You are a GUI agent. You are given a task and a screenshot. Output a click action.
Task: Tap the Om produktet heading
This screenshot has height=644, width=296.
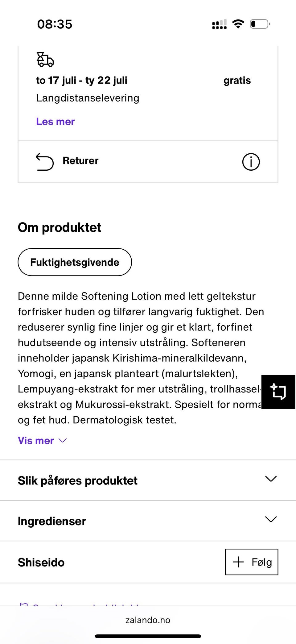[60, 228]
